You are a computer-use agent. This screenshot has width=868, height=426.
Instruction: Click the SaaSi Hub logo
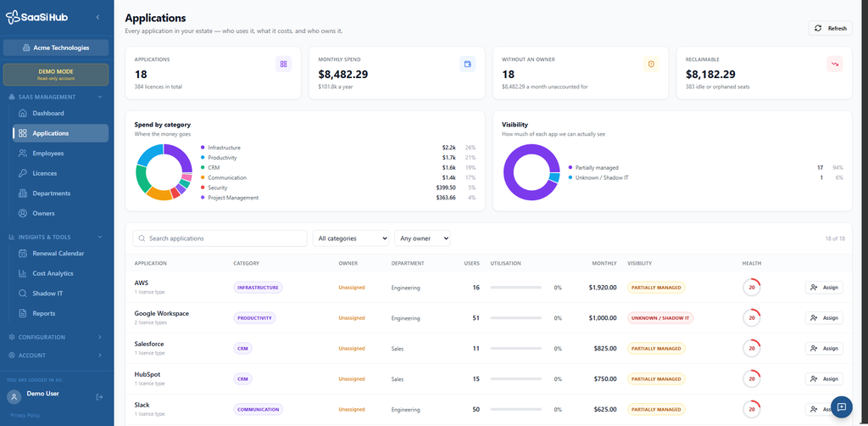coord(36,17)
